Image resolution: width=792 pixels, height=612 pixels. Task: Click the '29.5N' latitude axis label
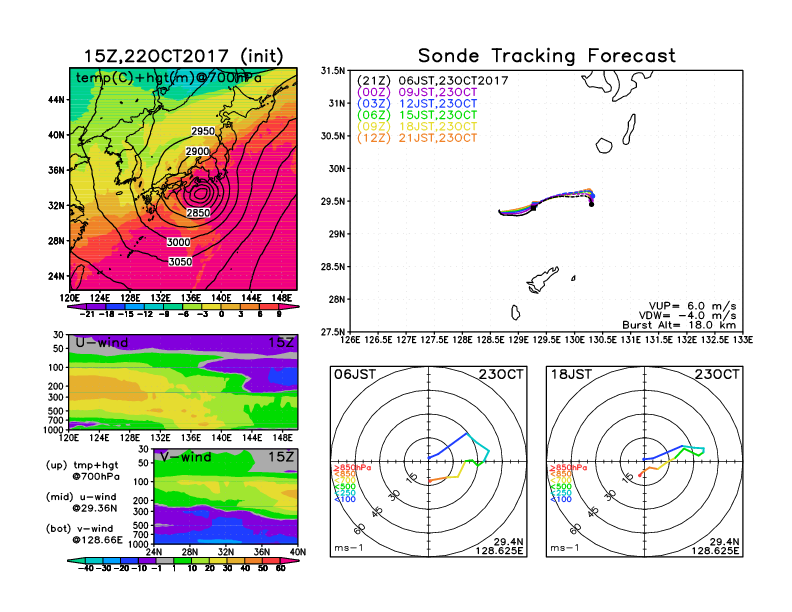pos(333,201)
